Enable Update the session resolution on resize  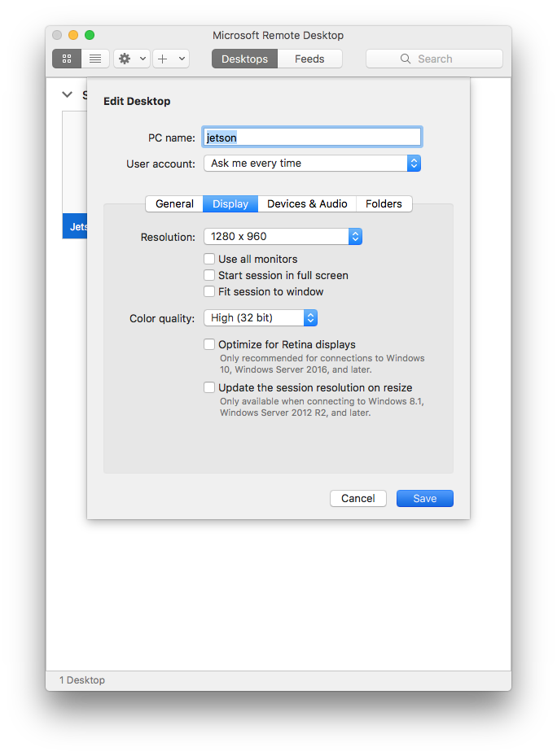click(209, 387)
